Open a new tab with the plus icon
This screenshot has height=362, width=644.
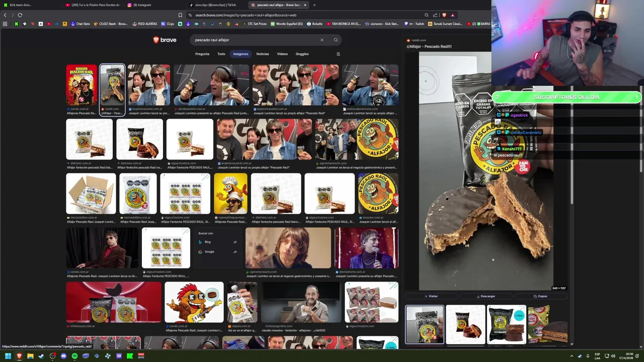[314, 5]
